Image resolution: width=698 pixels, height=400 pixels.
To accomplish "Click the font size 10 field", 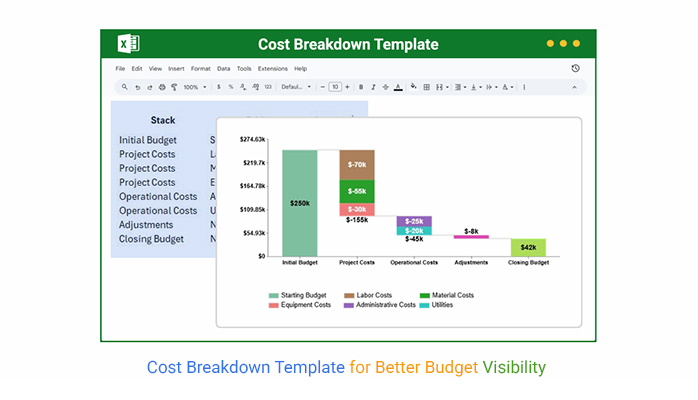I will [334, 87].
